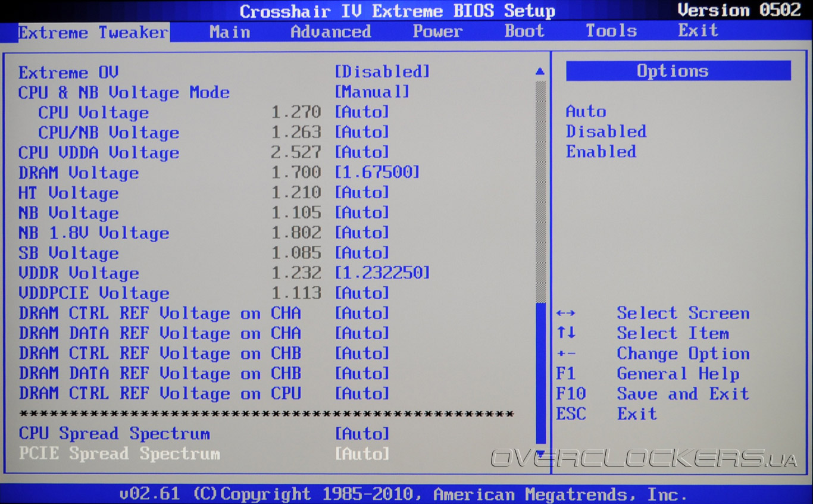Choose Auto in the Options panel
This screenshot has width=813, height=504.
pos(586,112)
